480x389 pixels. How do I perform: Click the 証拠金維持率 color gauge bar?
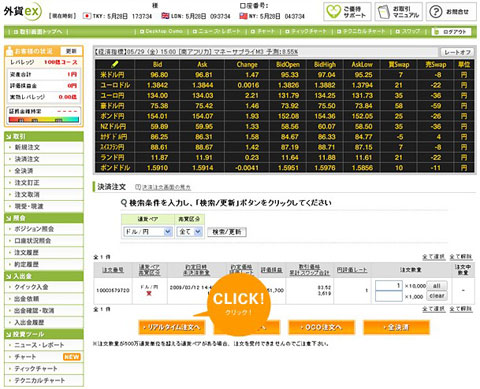(x=44, y=119)
